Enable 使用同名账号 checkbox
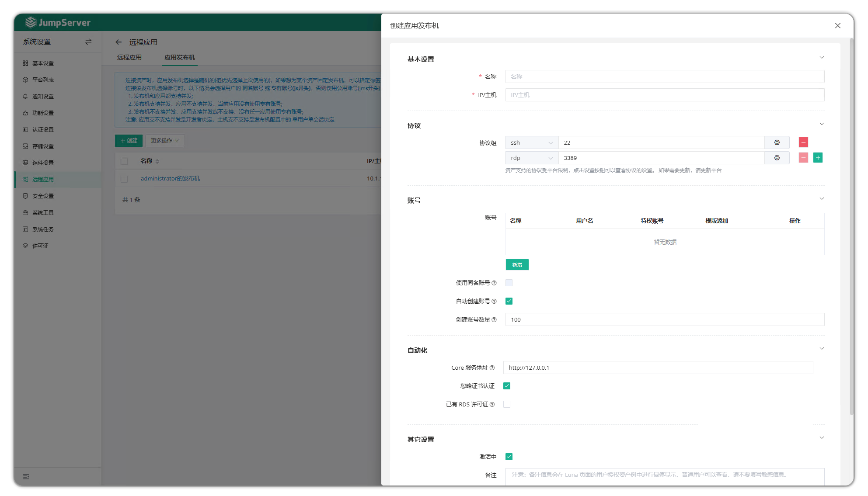Screen dimensions: 868x496 [509, 283]
